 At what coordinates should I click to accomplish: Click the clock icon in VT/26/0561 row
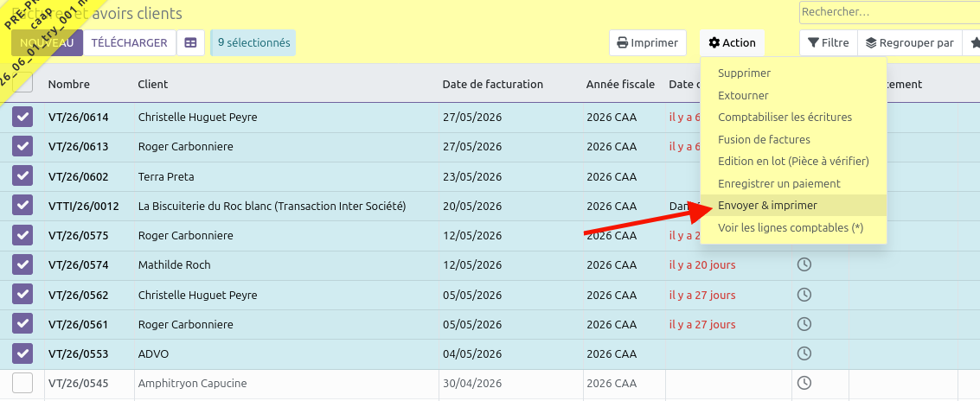tap(804, 324)
